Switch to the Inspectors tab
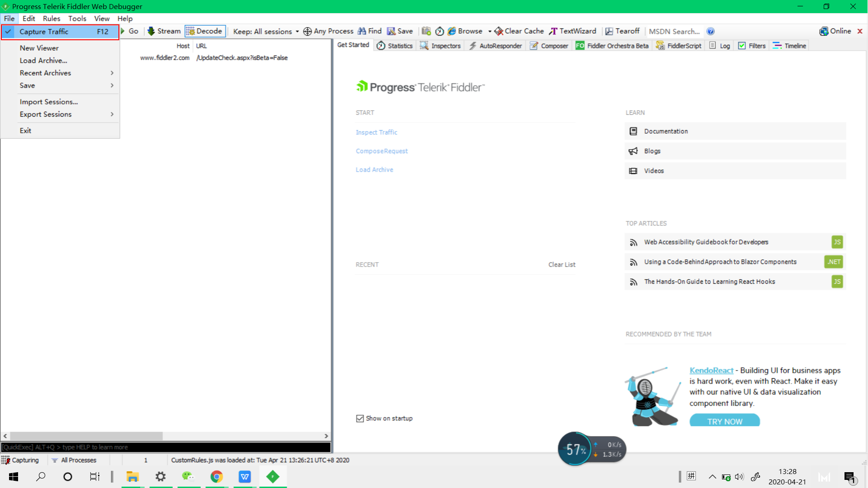868x488 pixels. click(440, 46)
